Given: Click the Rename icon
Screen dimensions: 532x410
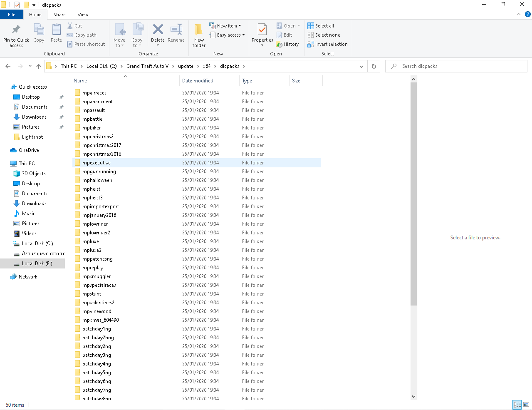Looking at the screenshot, I should coord(176,29).
